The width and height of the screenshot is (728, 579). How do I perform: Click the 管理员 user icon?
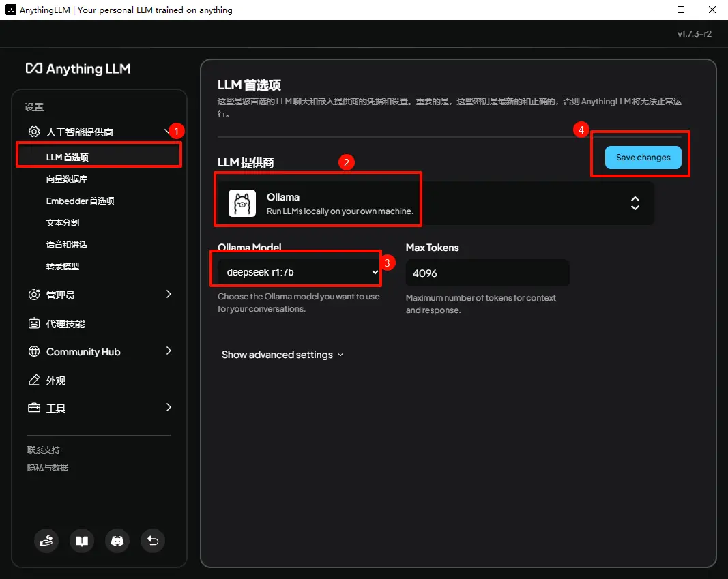(x=34, y=295)
